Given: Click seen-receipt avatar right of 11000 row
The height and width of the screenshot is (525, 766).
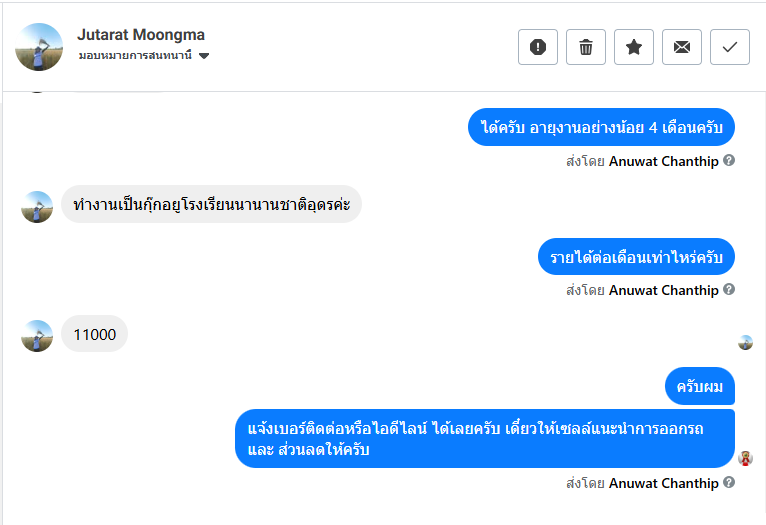Looking at the screenshot, I should click(745, 342).
